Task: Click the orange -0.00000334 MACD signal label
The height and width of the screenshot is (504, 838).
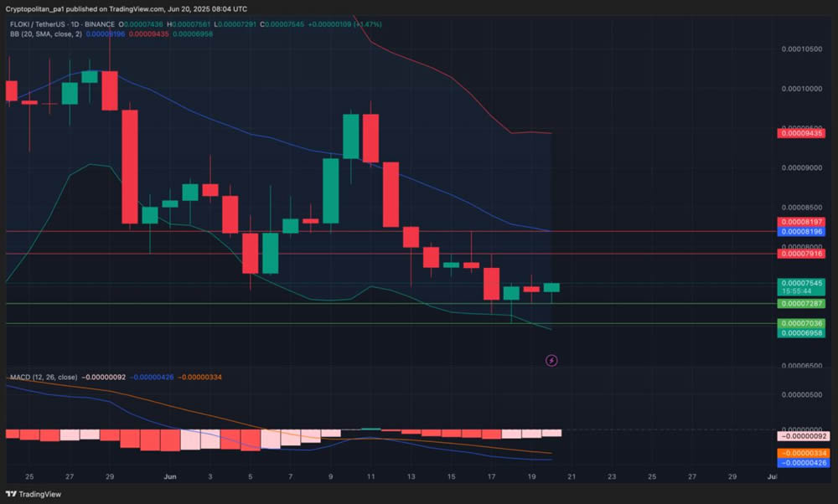Action: pos(801,452)
